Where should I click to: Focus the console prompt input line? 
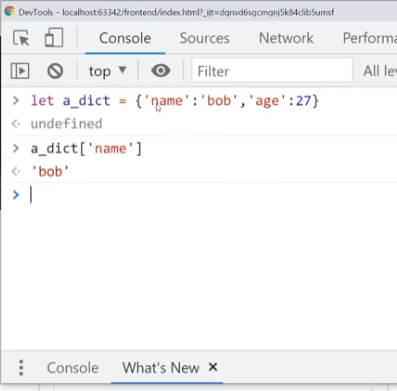213,195
